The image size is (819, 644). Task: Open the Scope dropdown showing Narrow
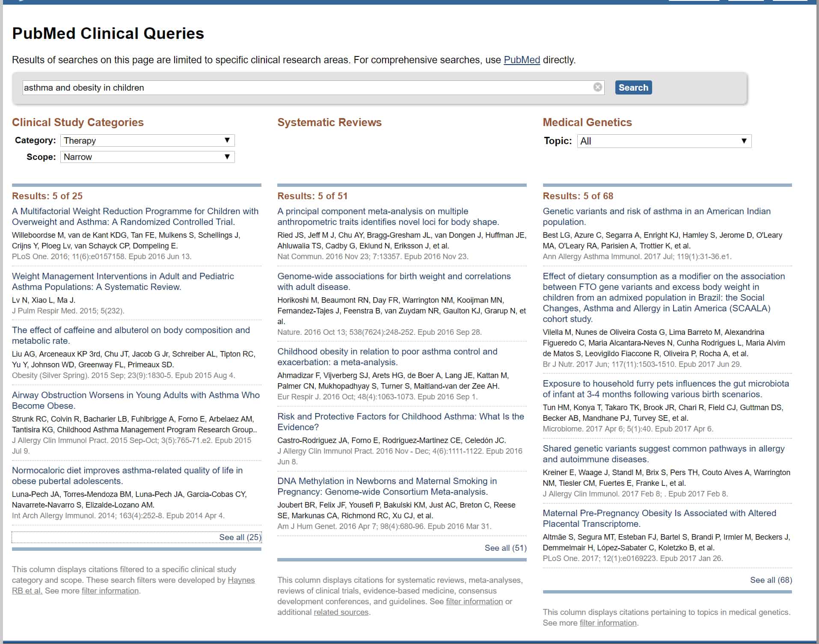(147, 157)
